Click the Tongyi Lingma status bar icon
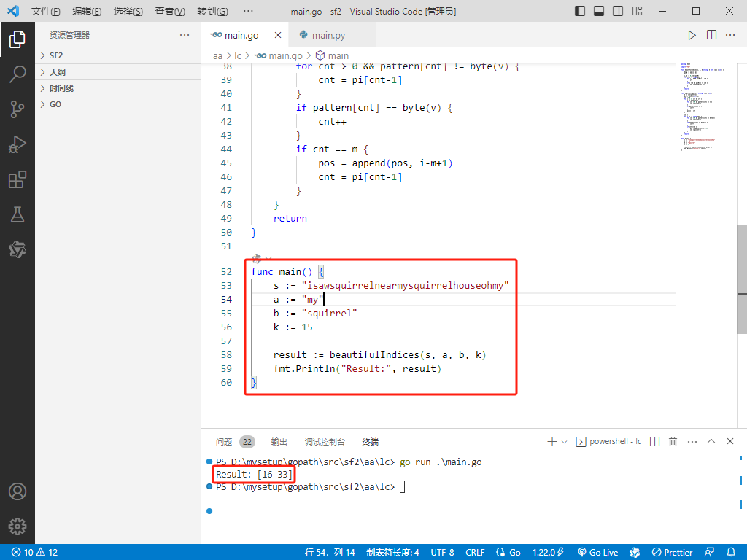Image resolution: width=747 pixels, height=560 pixels. coord(635,553)
